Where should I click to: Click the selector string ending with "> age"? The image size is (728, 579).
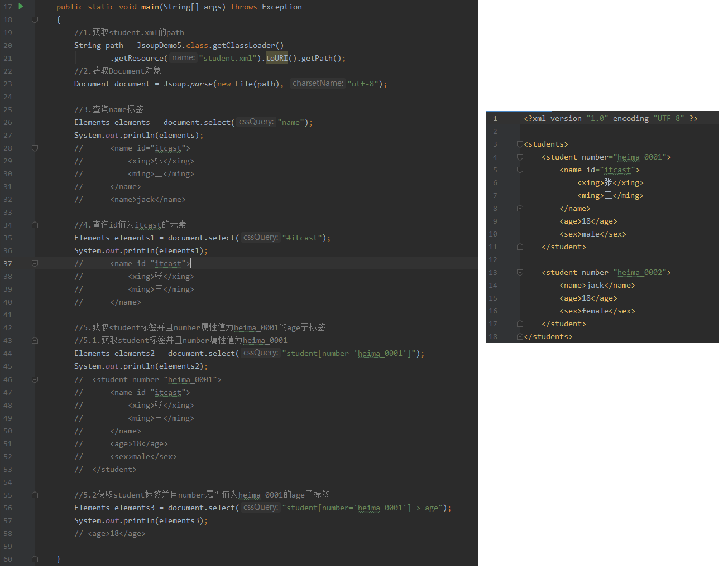point(362,508)
